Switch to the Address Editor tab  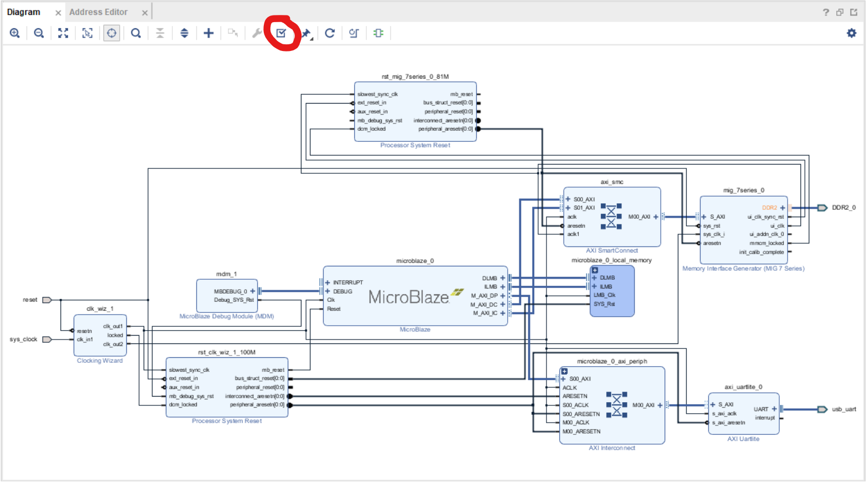point(99,11)
